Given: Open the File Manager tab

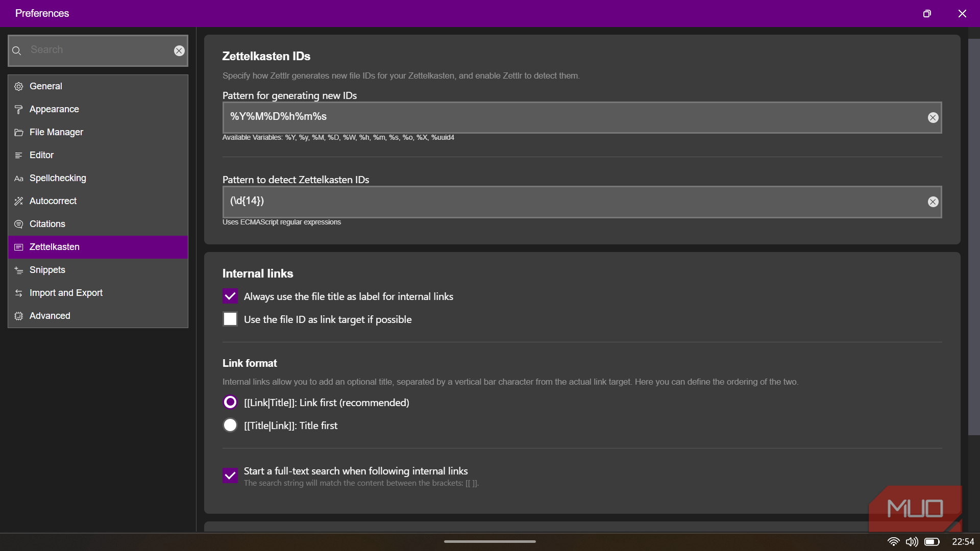Looking at the screenshot, I should tap(98, 133).
